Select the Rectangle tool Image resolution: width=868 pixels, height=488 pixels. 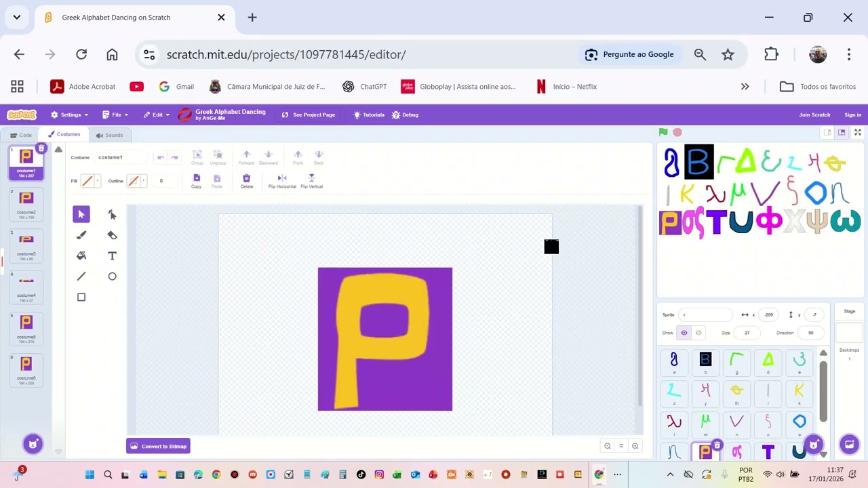(81, 297)
